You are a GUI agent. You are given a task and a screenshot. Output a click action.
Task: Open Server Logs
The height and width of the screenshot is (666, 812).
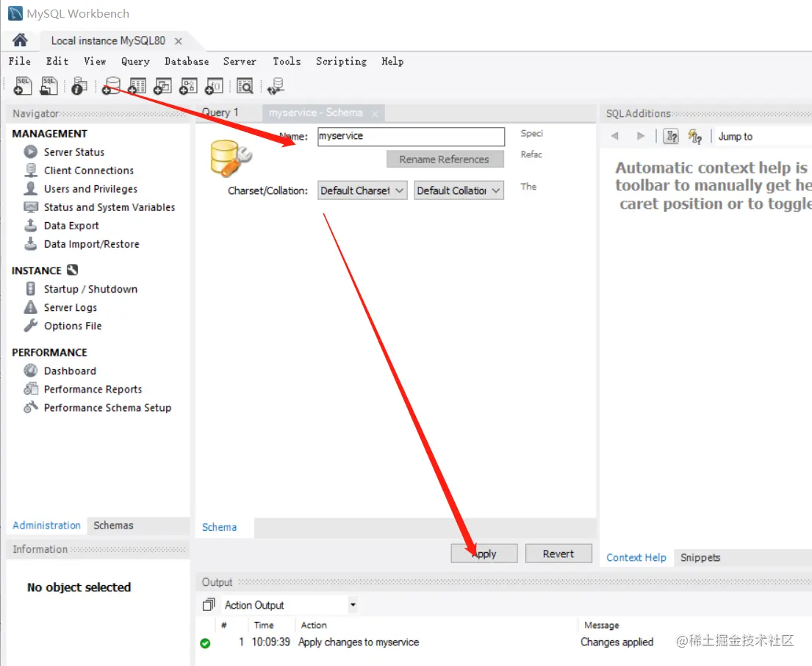click(71, 307)
